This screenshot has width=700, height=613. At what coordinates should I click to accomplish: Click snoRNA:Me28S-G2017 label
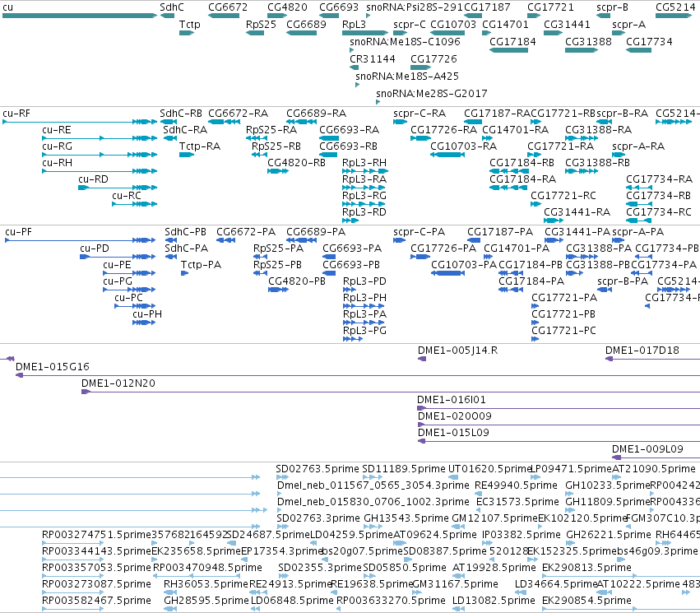pos(432,94)
